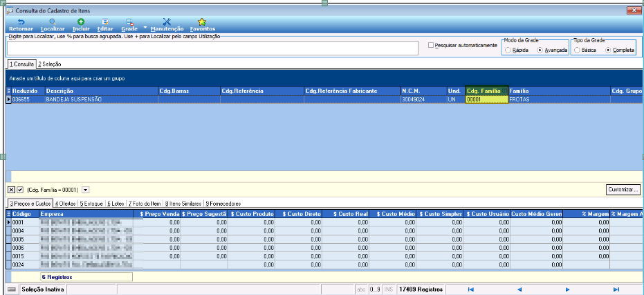Expand the Grade dropdown arrow
This screenshot has width=644, height=295.
(145, 27)
